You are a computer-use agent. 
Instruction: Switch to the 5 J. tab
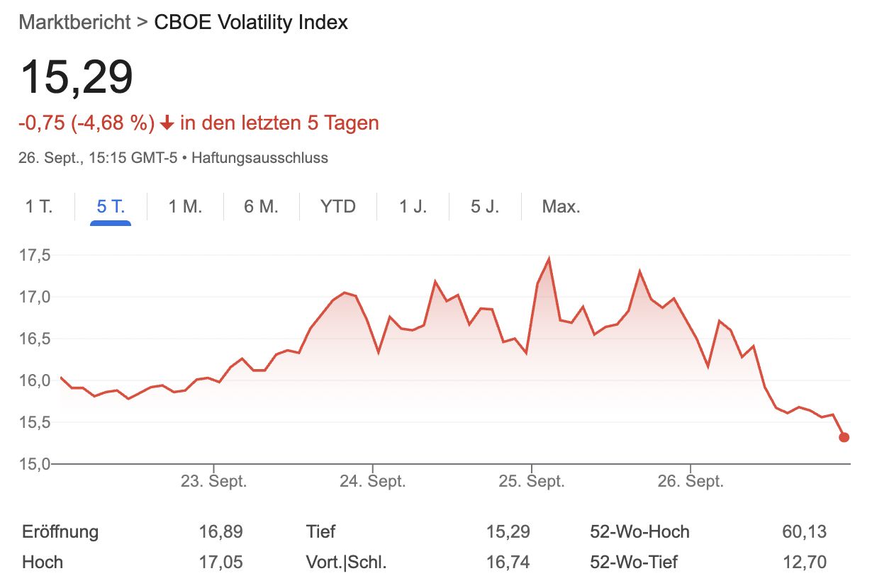tap(485, 207)
